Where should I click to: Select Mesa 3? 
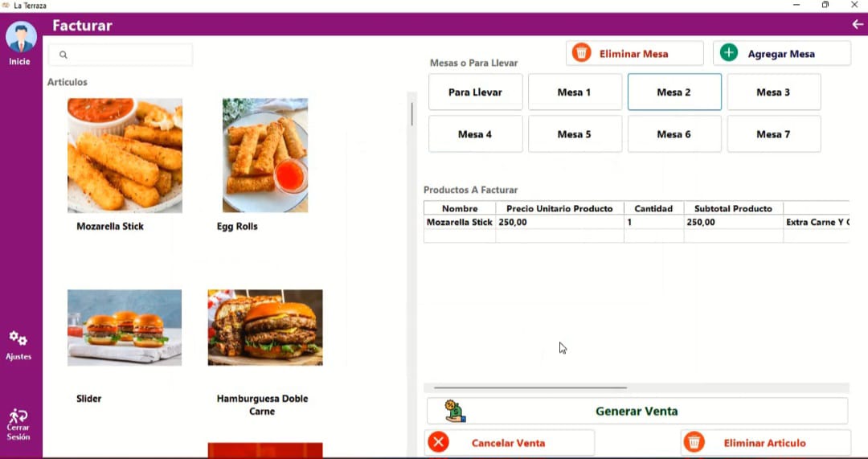point(774,92)
